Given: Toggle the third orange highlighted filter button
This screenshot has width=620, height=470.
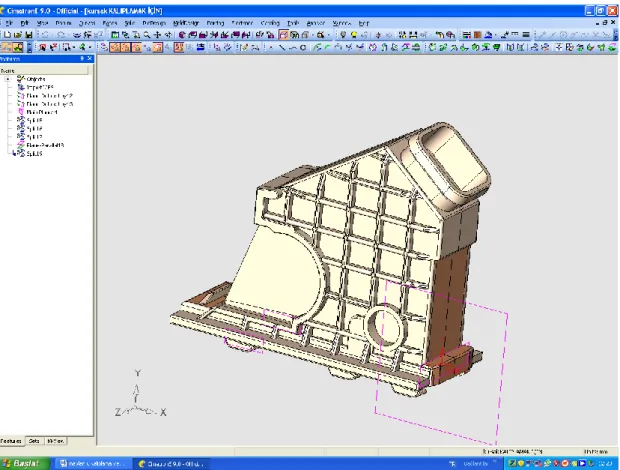Looking at the screenshot, I should coord(136,47).
